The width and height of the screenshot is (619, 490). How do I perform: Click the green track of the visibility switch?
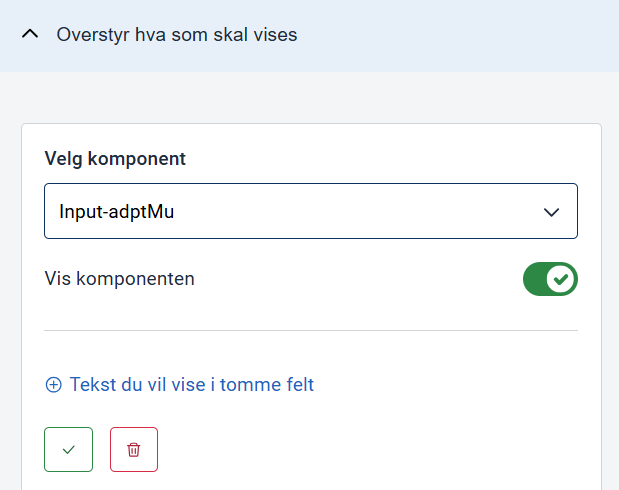[536, 279]
